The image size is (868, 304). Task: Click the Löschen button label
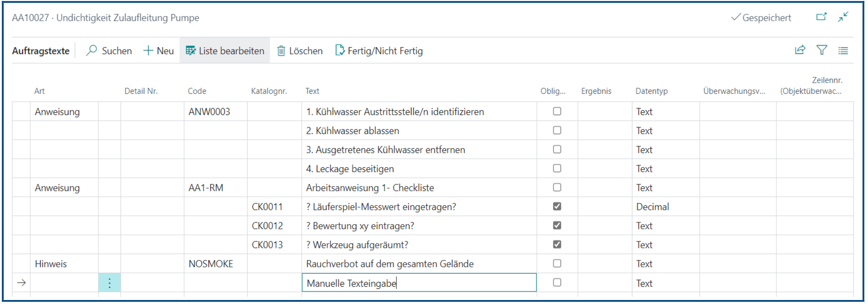[306, 51]
